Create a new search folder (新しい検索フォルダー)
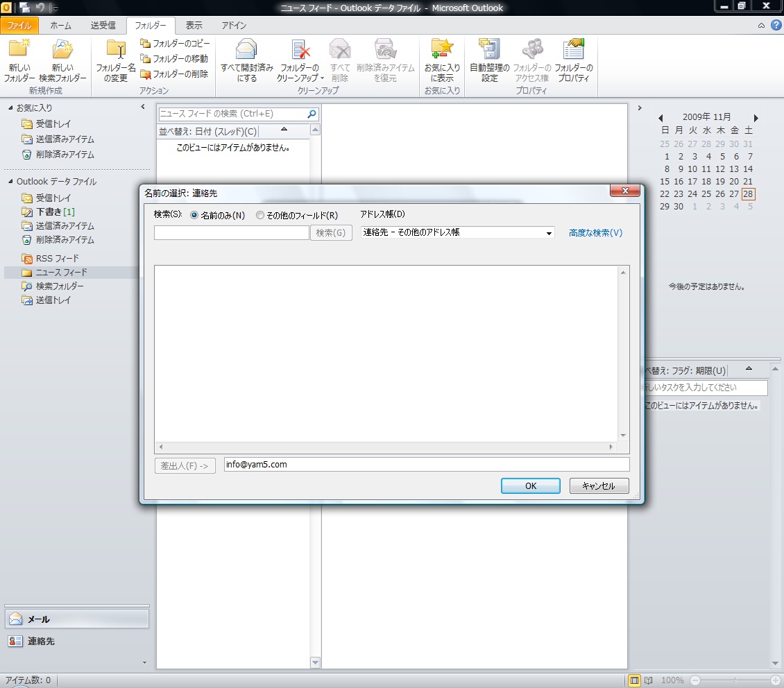Screen dimensions: 784x688 tap(62, 60)
